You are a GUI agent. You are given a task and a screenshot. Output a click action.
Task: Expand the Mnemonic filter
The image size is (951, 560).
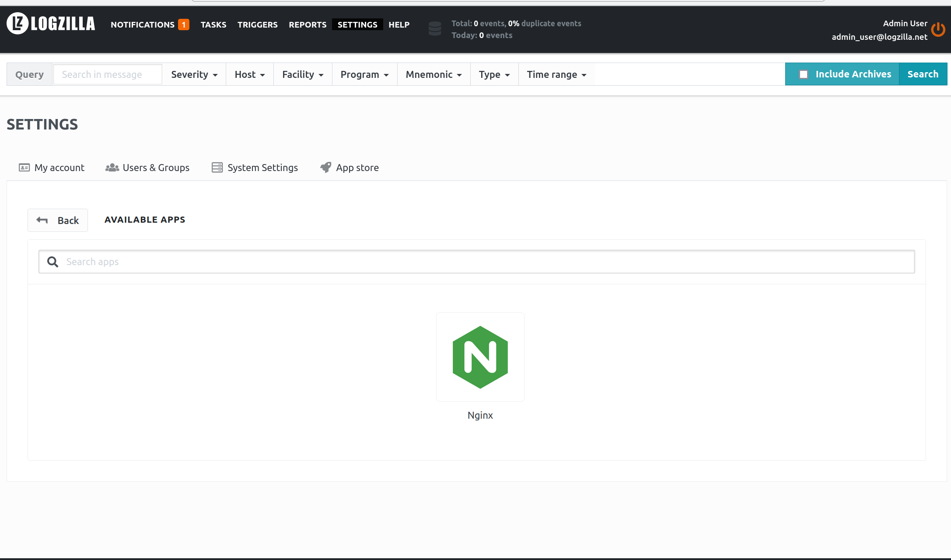(433, 74)
